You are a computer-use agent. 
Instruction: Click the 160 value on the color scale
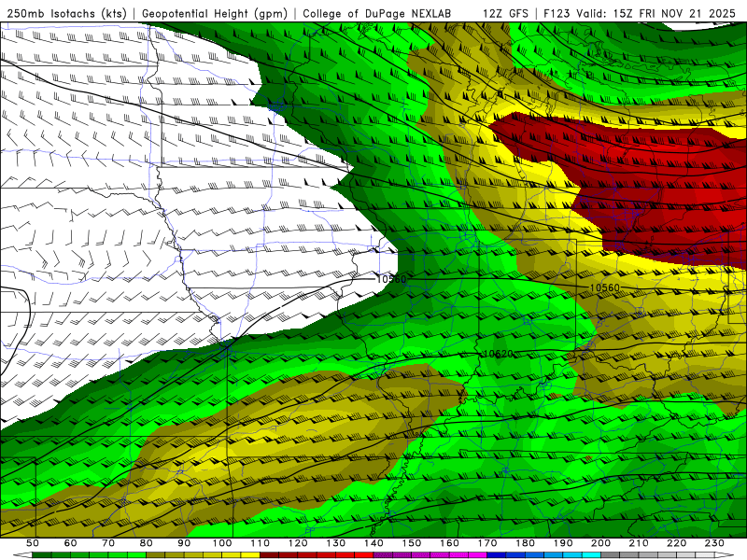tap(450, 543)
